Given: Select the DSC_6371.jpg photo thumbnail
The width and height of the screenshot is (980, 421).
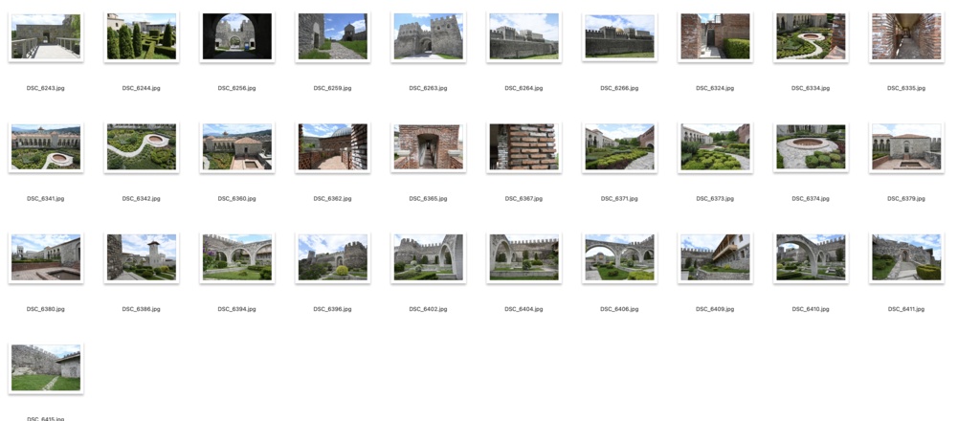Looking at the screenshot, I should click(619, 146).
